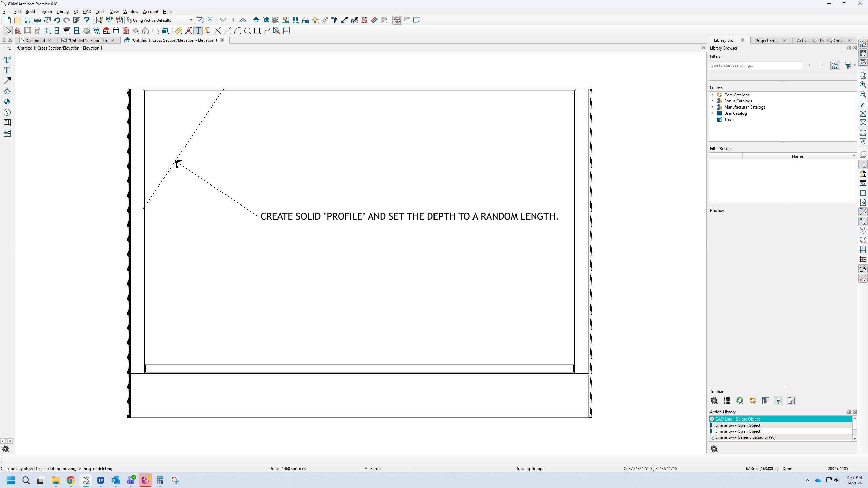Select the Text tool in the toolbar

pos(198,31)
